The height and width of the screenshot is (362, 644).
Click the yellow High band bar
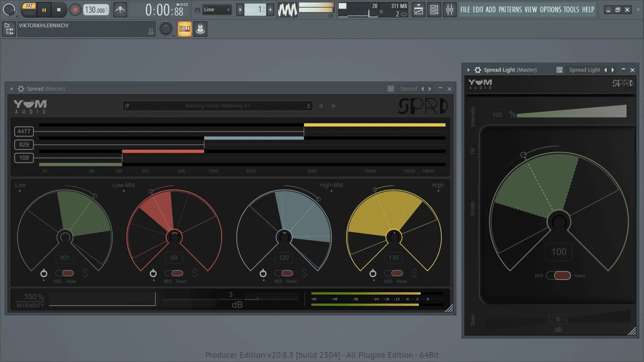coord(375,125)
